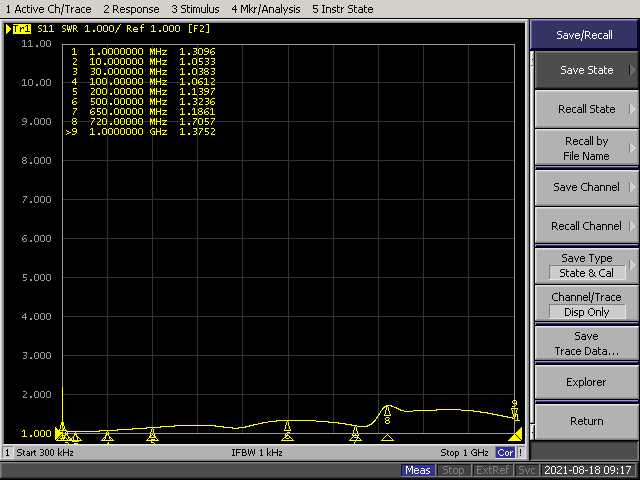Click the ExtRef status indicator
640x480 pixels.
[x=492, y=470]
